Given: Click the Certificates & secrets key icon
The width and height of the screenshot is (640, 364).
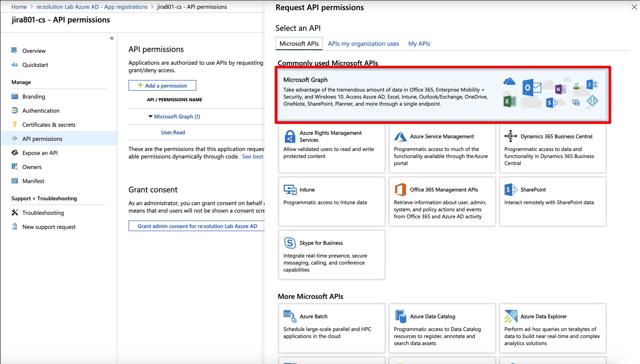Looking at the screenshot, I should point(15,125).
